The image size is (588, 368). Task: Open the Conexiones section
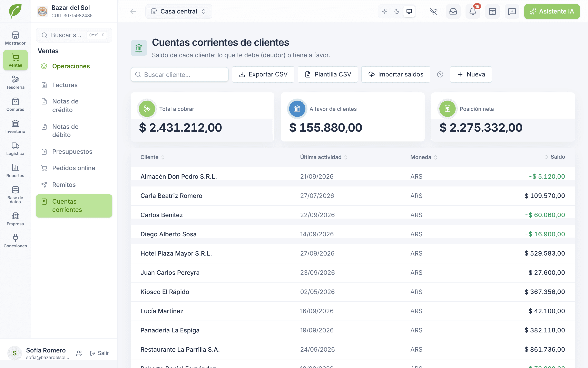pyautogui.click(x=15, y=241)
